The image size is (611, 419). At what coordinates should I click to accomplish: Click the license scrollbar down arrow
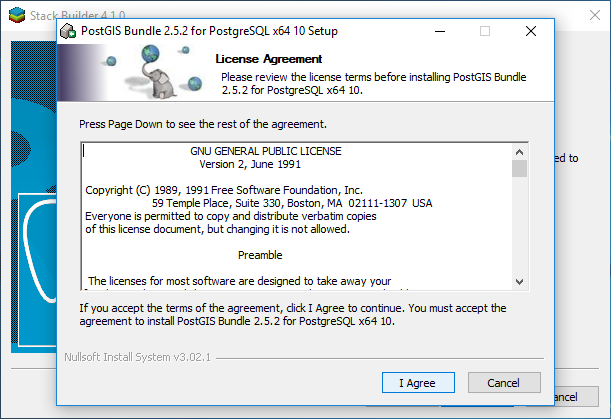(519, 281)
